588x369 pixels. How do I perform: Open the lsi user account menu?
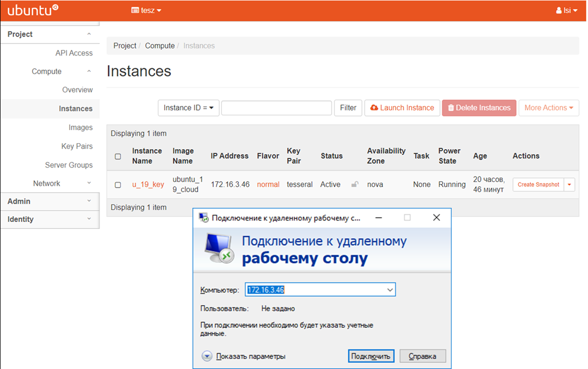coord(566,10)
